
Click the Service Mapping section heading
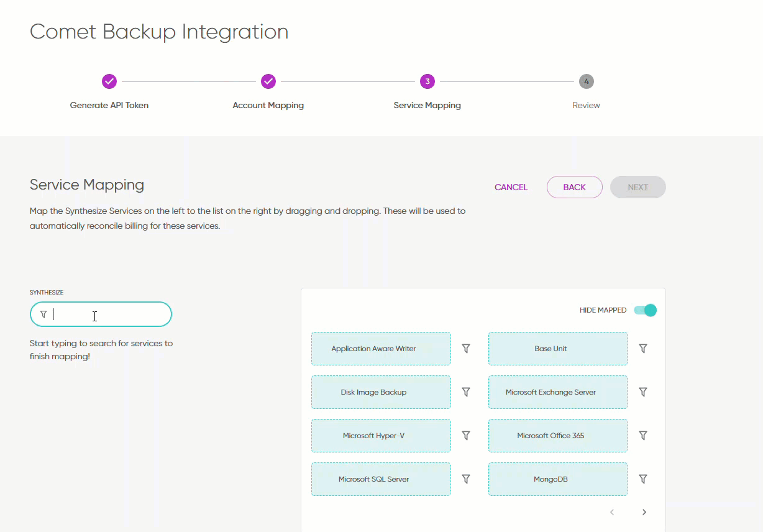[87, 185]
